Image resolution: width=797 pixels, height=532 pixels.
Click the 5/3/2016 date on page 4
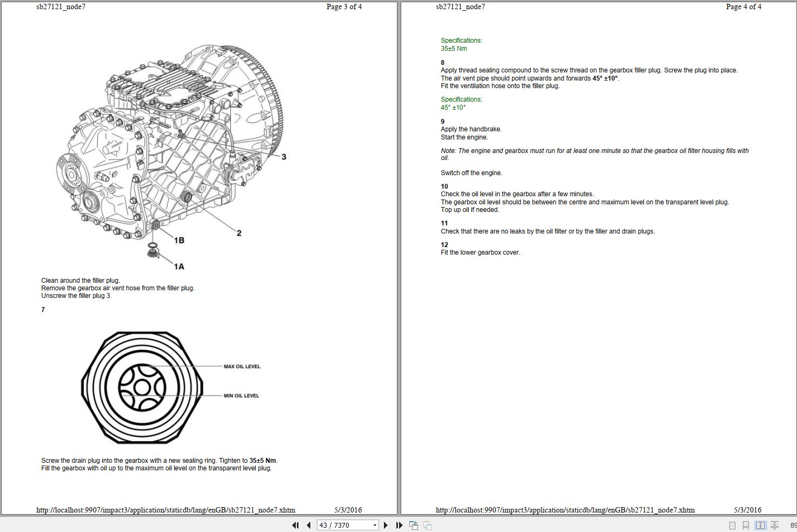point(748,509)
